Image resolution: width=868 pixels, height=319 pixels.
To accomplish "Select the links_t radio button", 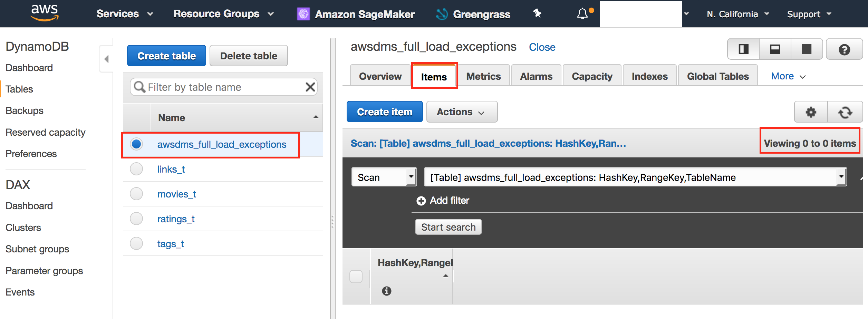I will click(136, 169).
